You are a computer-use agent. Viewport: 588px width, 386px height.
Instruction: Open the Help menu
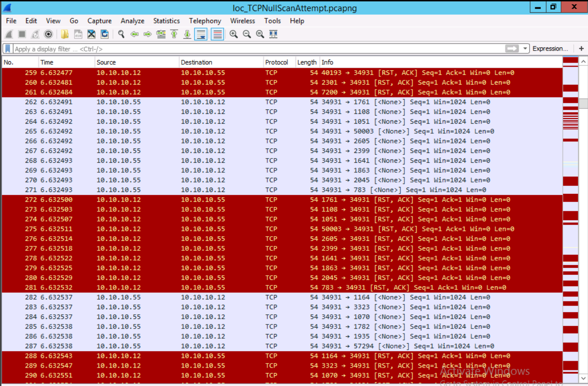tap(297, 21)
